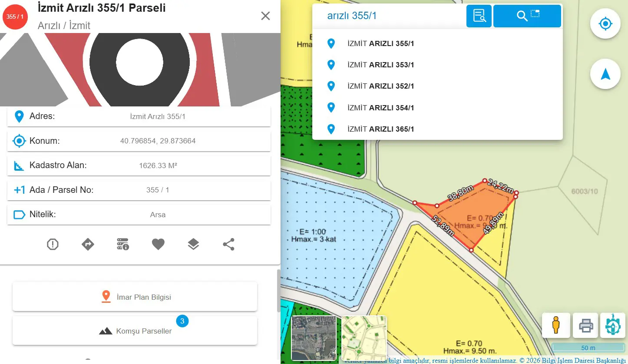Image resolution: width=628 pixels, height=364 pixels.
Task: Activate the street view pegman icon
Action: 556,325
